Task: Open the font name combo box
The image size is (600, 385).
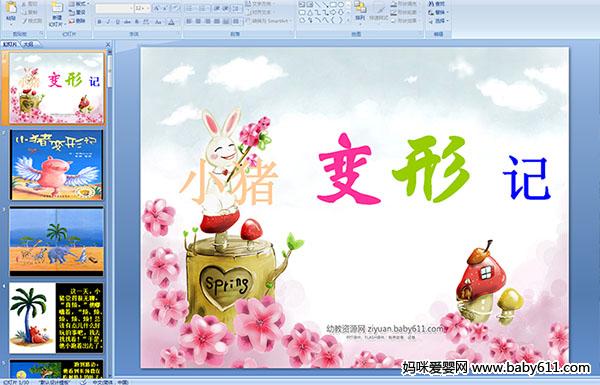Action: (114, 8)
